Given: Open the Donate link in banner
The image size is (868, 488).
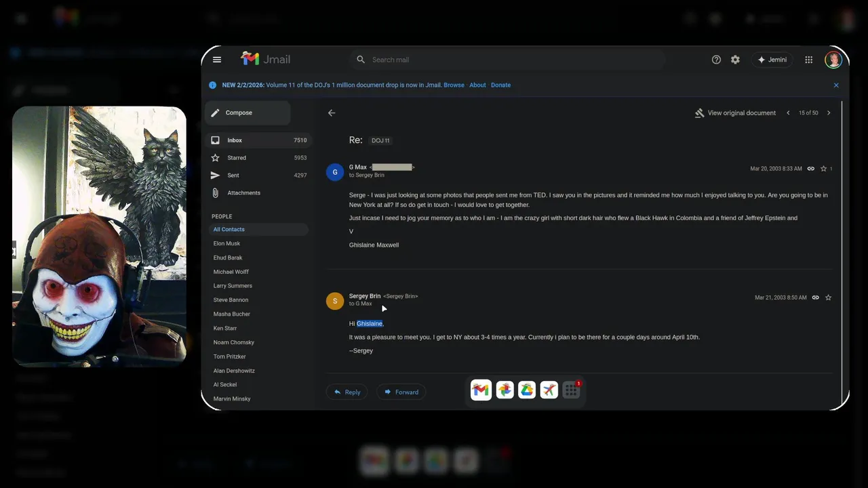Looking at the screenshot, I should (x=500, y=85).
